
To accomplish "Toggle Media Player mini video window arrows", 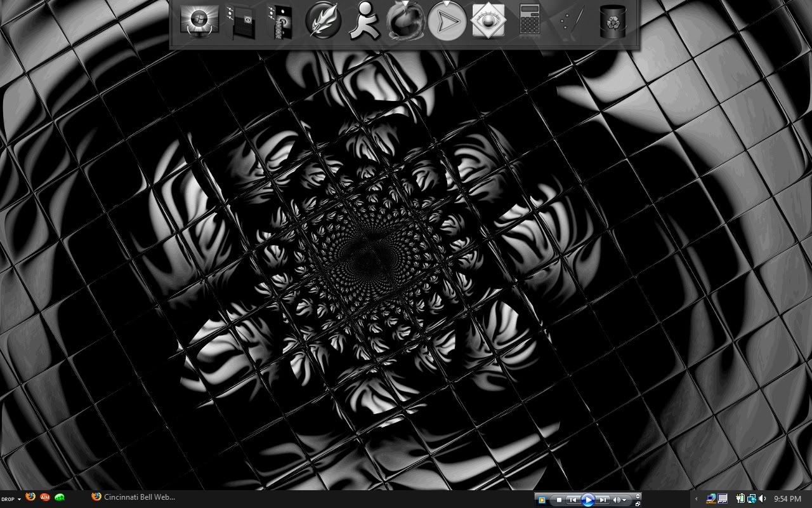I will click(638, 496).
